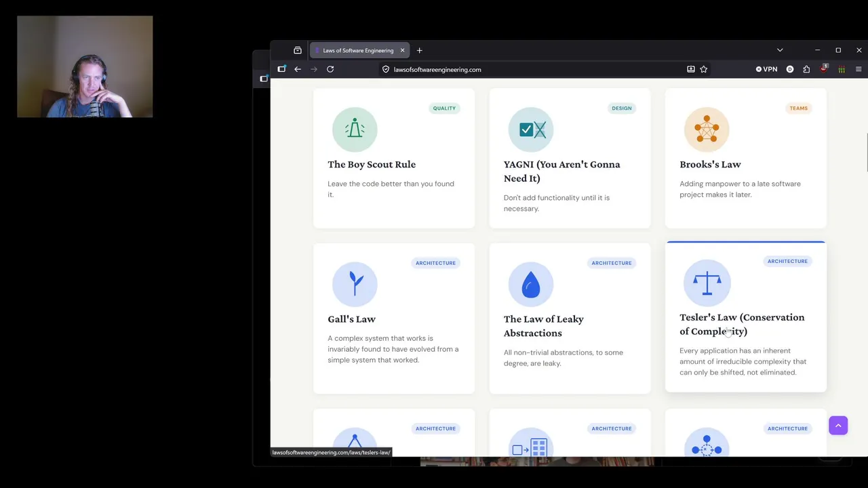Click ARCHITECTURE tag on Gall's Law card
868x488 pixels.
[x=435, y=263]
